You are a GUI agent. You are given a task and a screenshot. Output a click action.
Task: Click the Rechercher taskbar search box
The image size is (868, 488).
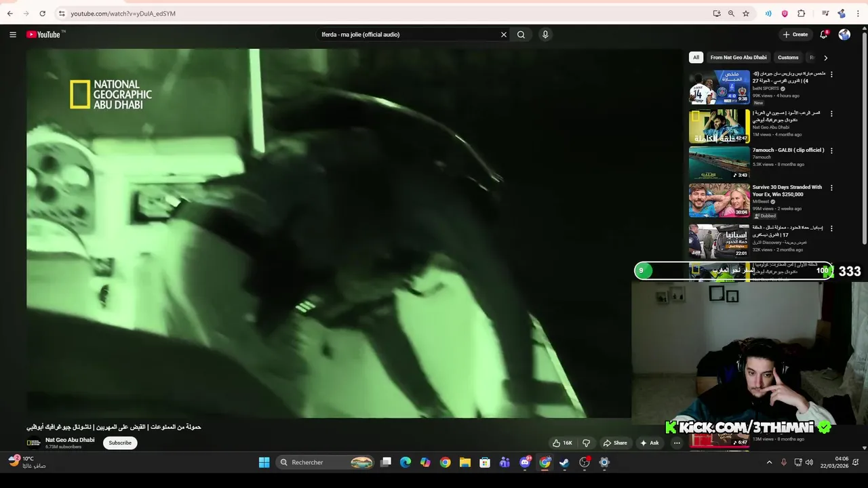[326, 462]
